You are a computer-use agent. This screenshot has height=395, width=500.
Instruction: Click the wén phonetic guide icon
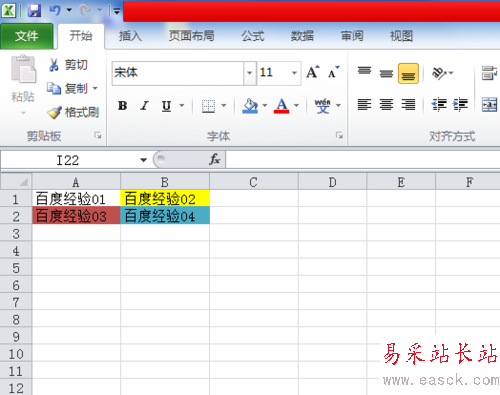point(322,106)
